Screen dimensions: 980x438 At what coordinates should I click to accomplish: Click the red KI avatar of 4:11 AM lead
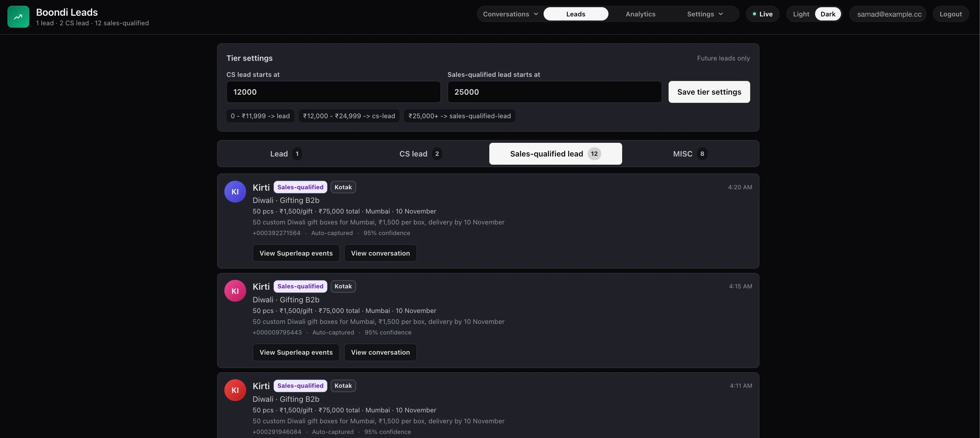click(x=235, y=390)
